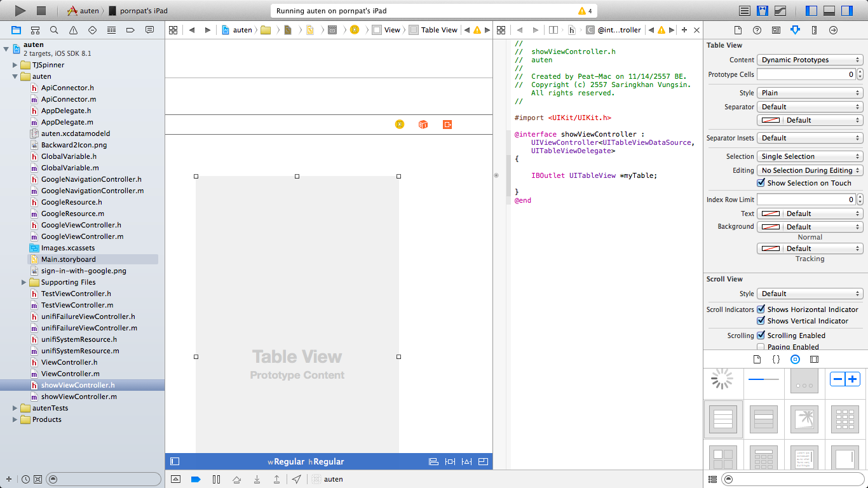868x488 pixels.
Task: Open the Find navigator search icon
Action: point(54,30)
